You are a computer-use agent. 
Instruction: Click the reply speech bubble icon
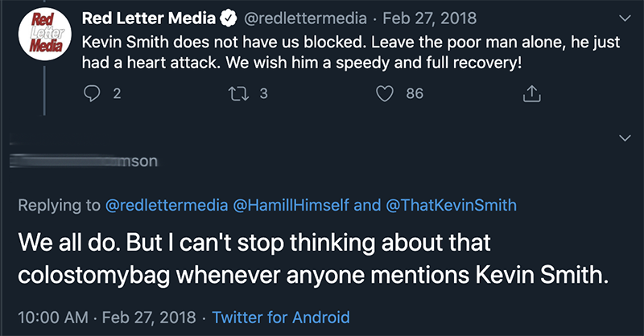click(92, 93)
